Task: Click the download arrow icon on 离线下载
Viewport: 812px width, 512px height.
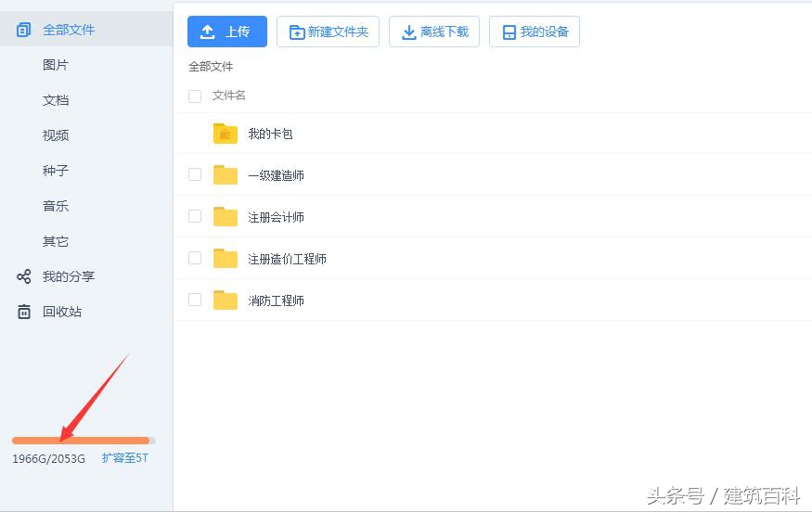Action: click(409, 32)
